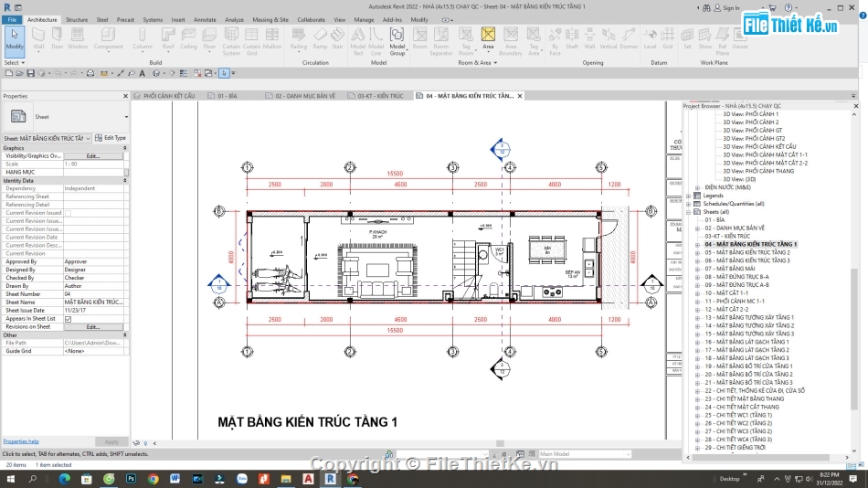Switch to 03-KT - KIẾN TRÚC view tab
This screenshot has width=868, height=488.
[380, 96]
